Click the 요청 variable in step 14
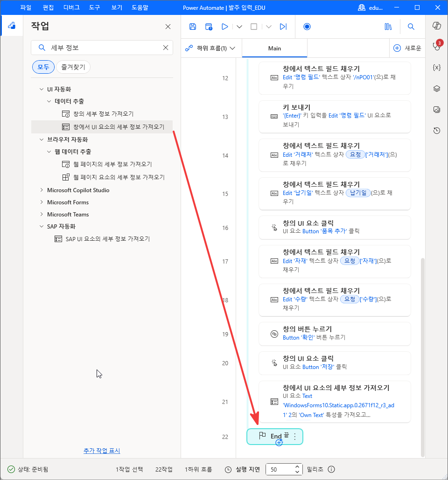The width and height of the screenshot is (448, 480). tap(355, 154)
